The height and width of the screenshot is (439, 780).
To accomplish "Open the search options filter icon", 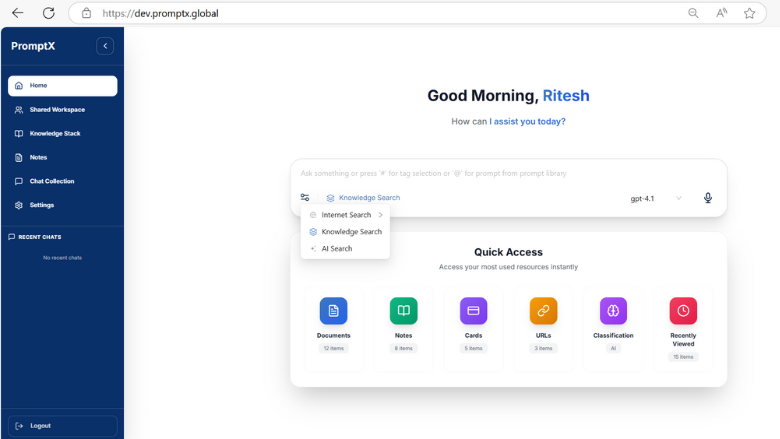I will (305, 197).
